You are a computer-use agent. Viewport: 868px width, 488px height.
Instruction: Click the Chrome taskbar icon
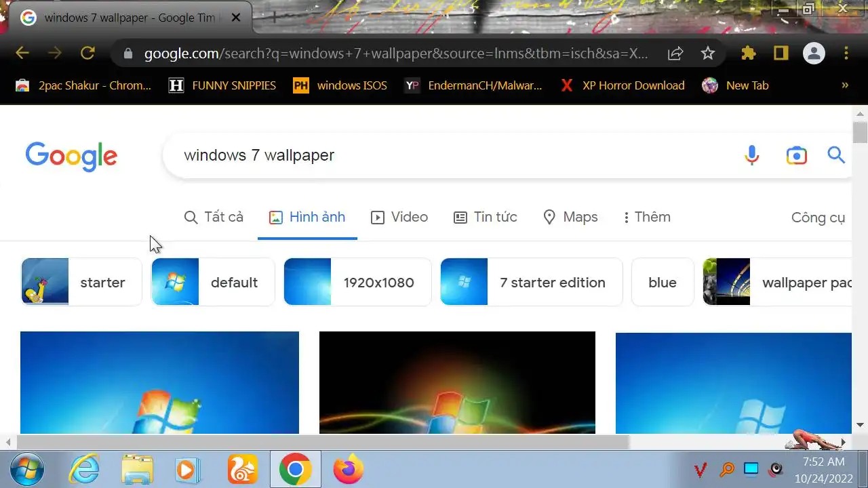click(295, 470)
